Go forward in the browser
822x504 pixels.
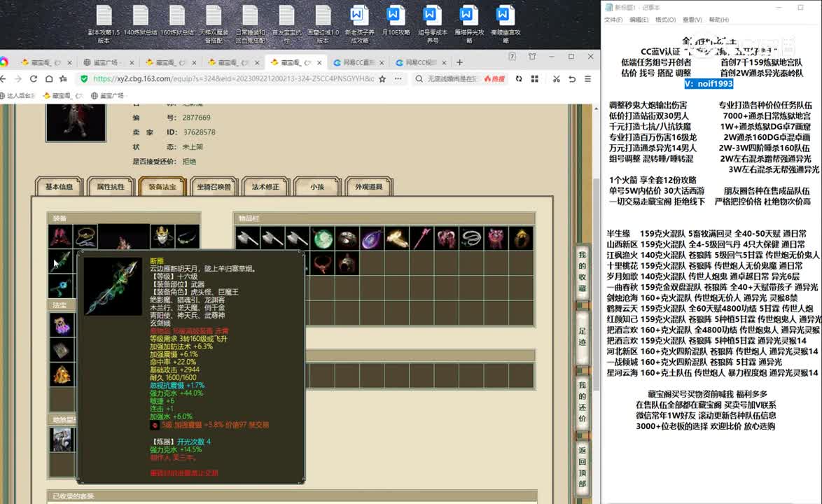point(18,78)
